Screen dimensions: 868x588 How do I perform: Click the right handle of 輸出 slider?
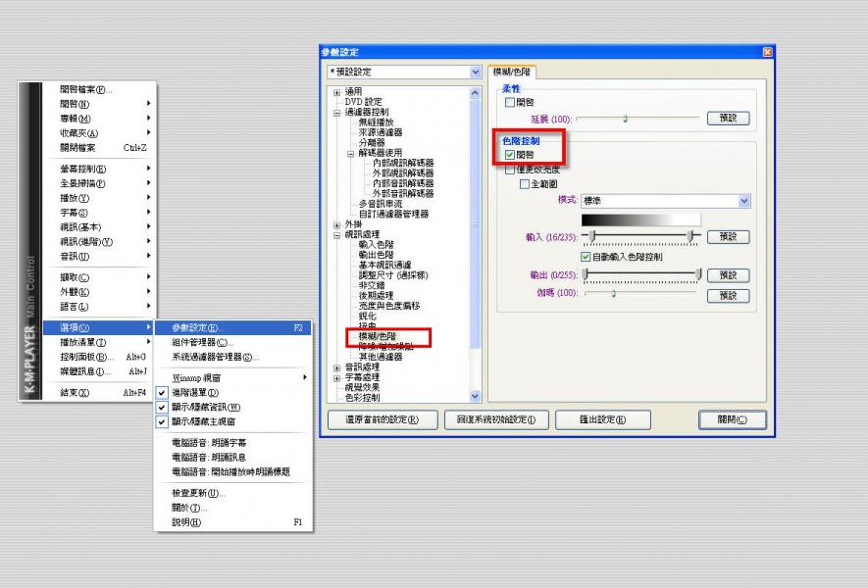pos(698,274)
